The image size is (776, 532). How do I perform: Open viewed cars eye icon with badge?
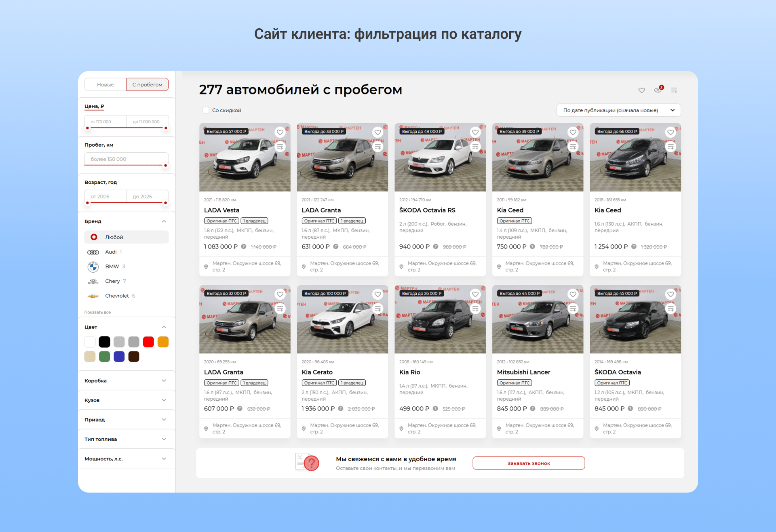[658, 90]
